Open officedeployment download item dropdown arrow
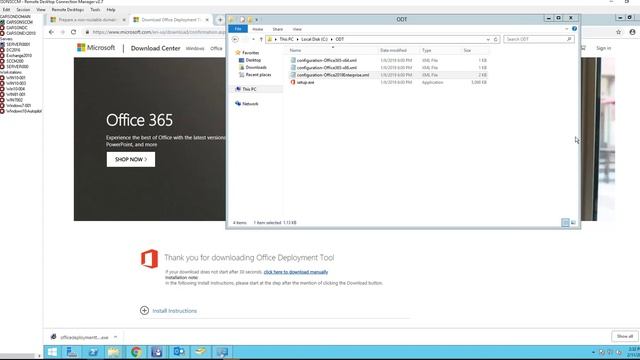640x360 pixels. pyautogui.click(x=116, y=337)
